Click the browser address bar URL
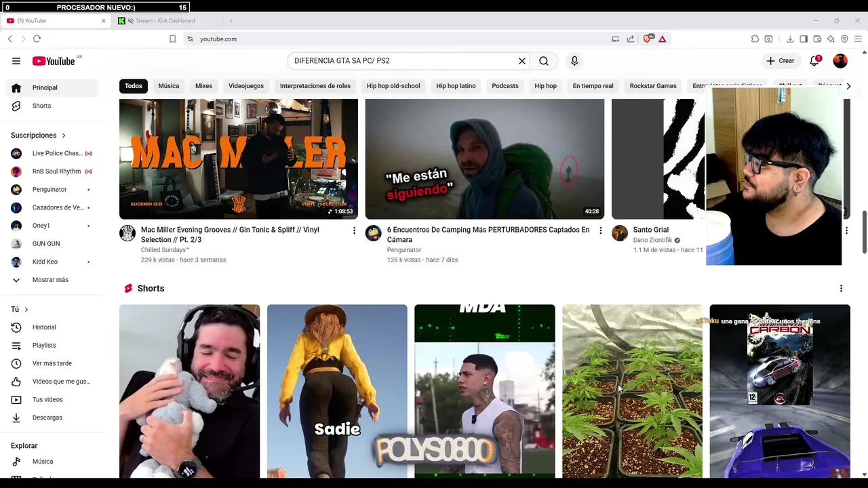The width and height of the screenshot is (868, 488). click(x=218, y=39)
